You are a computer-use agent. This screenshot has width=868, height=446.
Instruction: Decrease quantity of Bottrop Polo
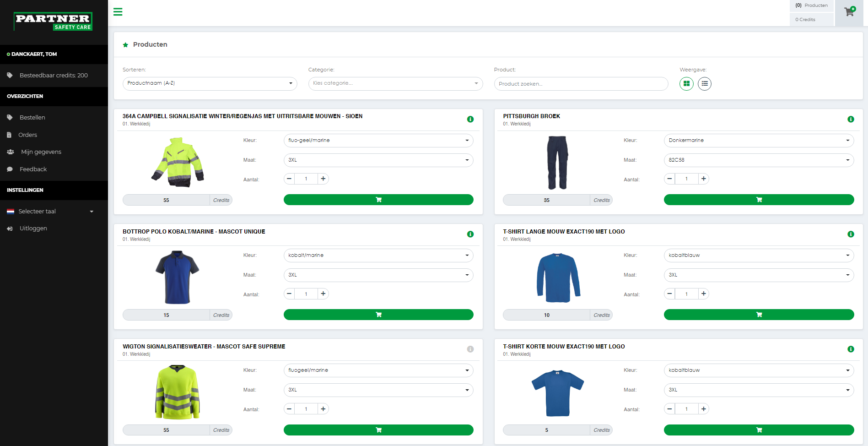[x=289, y=294]
